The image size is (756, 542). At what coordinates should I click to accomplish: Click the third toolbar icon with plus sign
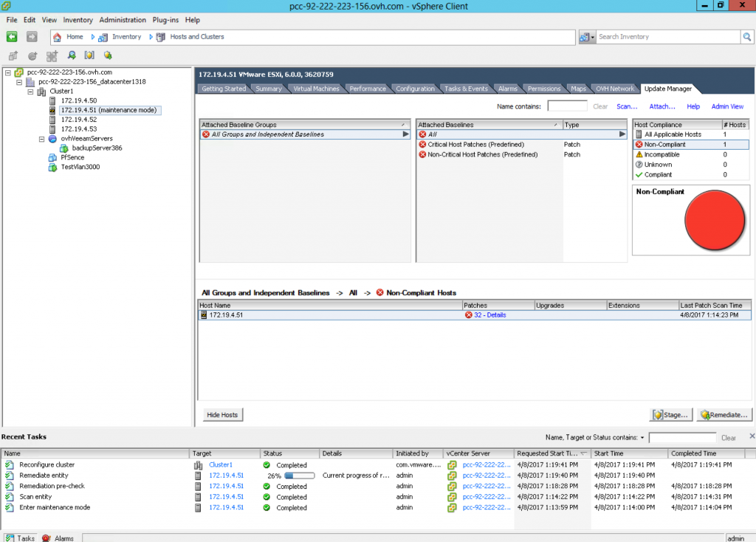pyautogui.click(x=52, y=56)
